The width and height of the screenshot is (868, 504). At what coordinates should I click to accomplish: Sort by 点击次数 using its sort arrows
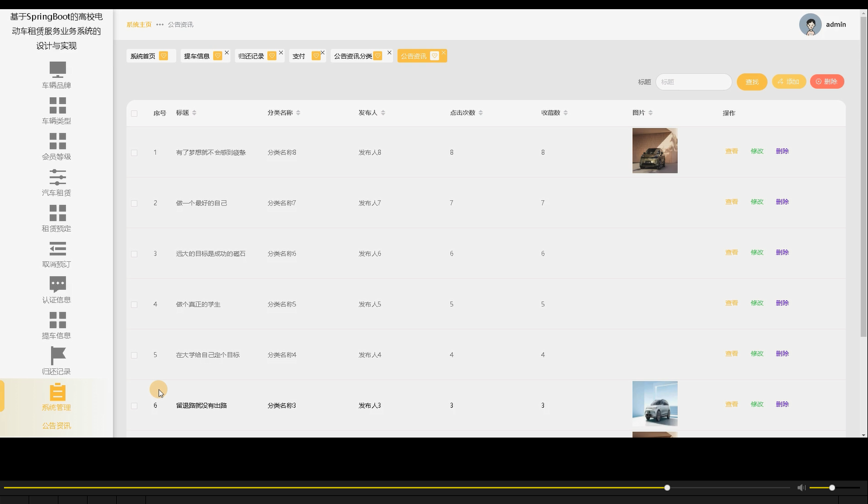pyautogui.click(x=482, y=112)
